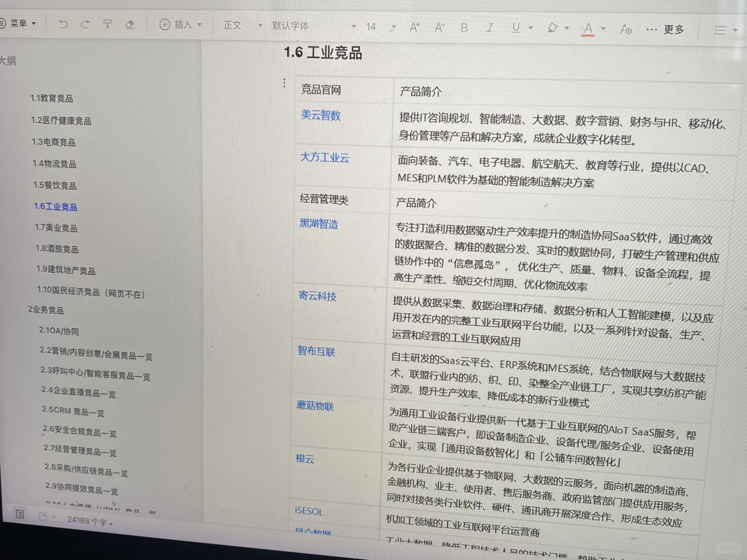Click the Undo icon

(63, 23)
